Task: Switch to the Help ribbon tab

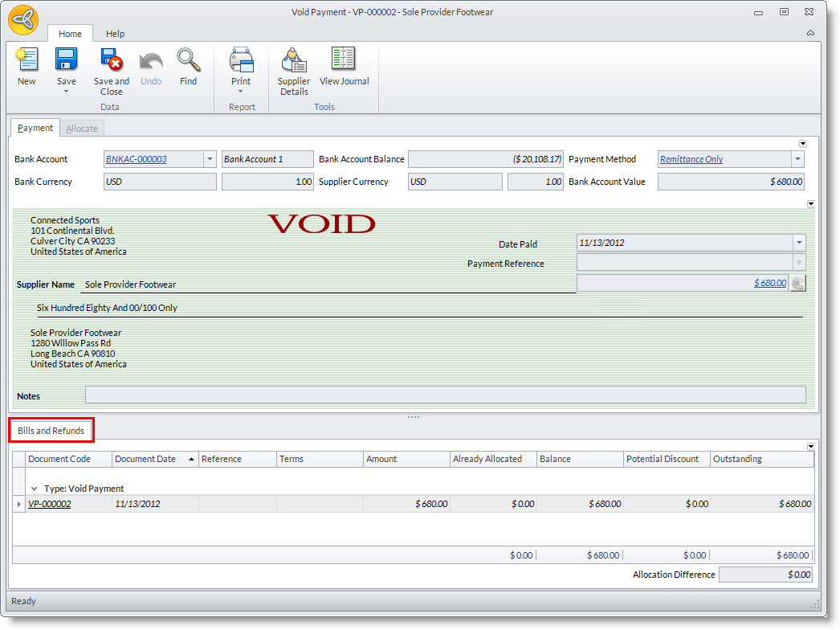Action: point(116,34)
